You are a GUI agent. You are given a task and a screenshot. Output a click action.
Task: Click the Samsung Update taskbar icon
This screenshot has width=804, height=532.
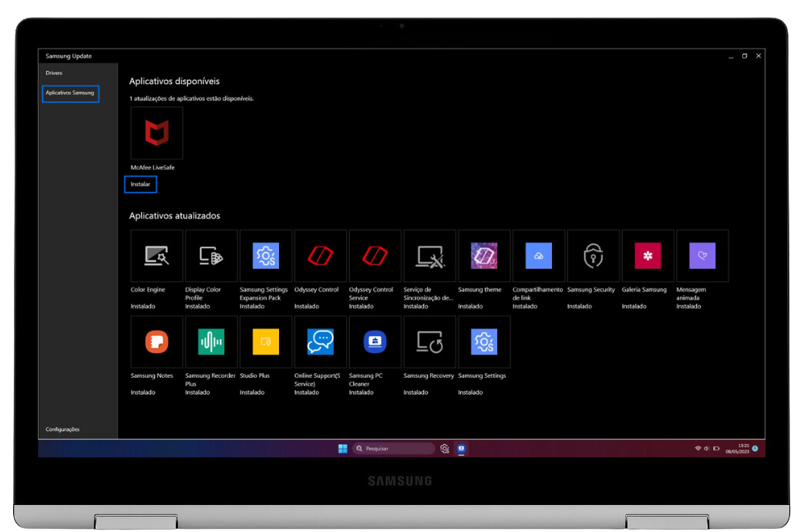tap(462, 449)
